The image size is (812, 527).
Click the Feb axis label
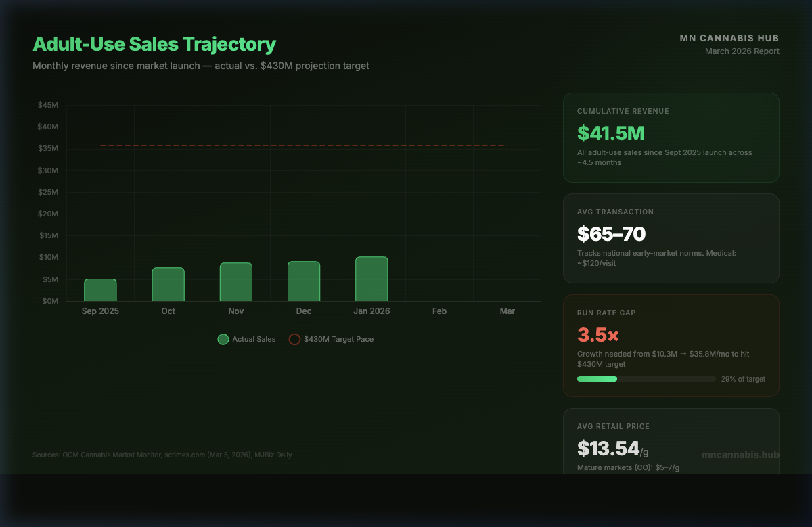[439, 311]
